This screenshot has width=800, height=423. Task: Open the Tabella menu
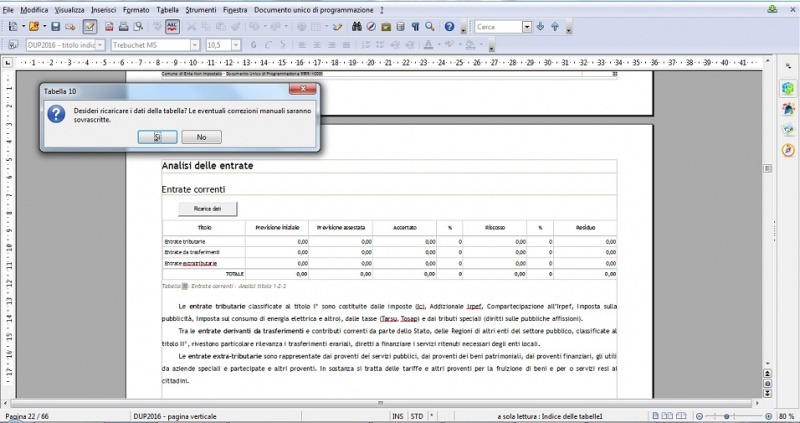click(x=168, y=9)
